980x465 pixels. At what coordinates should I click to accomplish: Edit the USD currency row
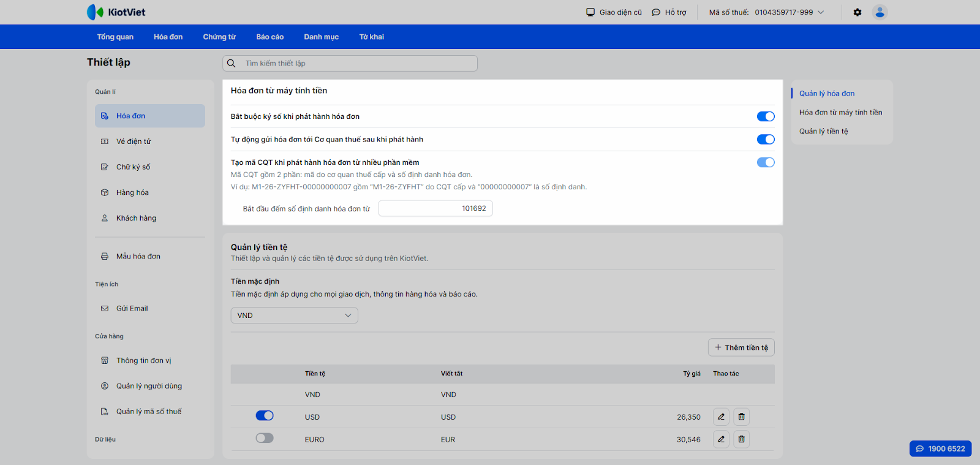point(721,417)
